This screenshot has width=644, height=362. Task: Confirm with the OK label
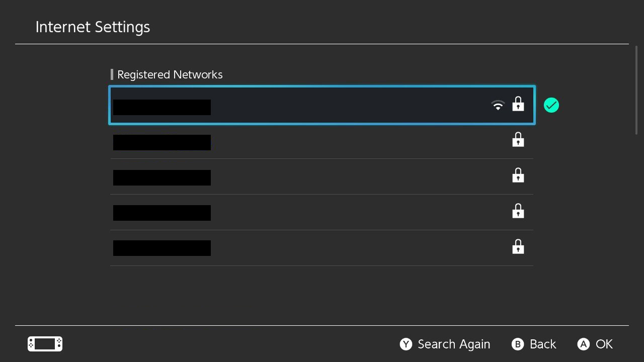(x=604, y=344)
